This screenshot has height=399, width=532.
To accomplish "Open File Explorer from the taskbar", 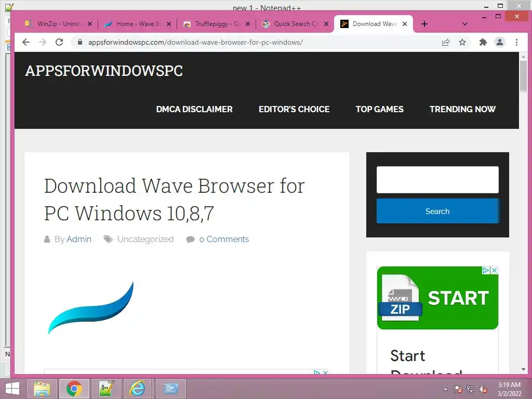I will [x=42, y=389].
